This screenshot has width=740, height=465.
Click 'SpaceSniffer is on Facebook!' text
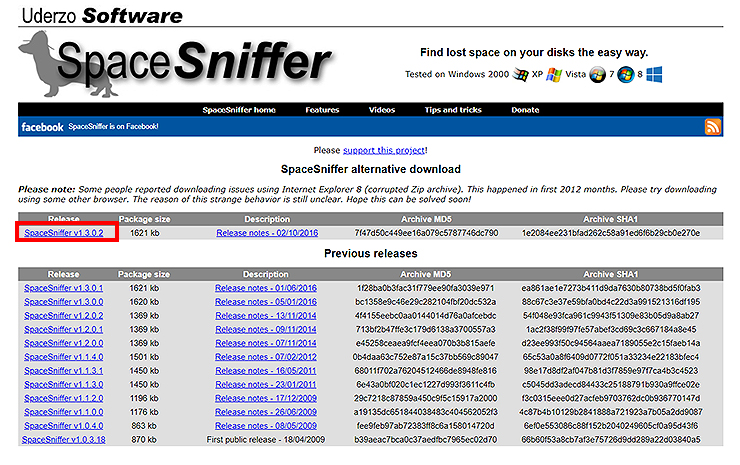coord(113,127)
